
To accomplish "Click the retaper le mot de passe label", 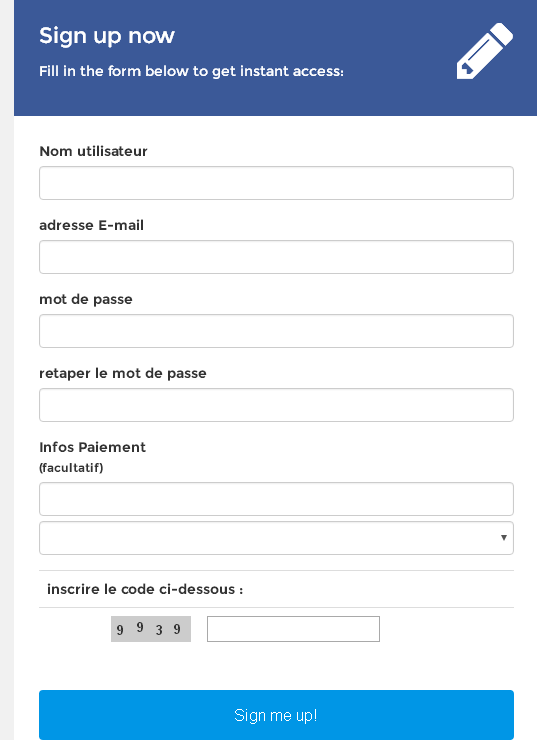I will point(123,373).
